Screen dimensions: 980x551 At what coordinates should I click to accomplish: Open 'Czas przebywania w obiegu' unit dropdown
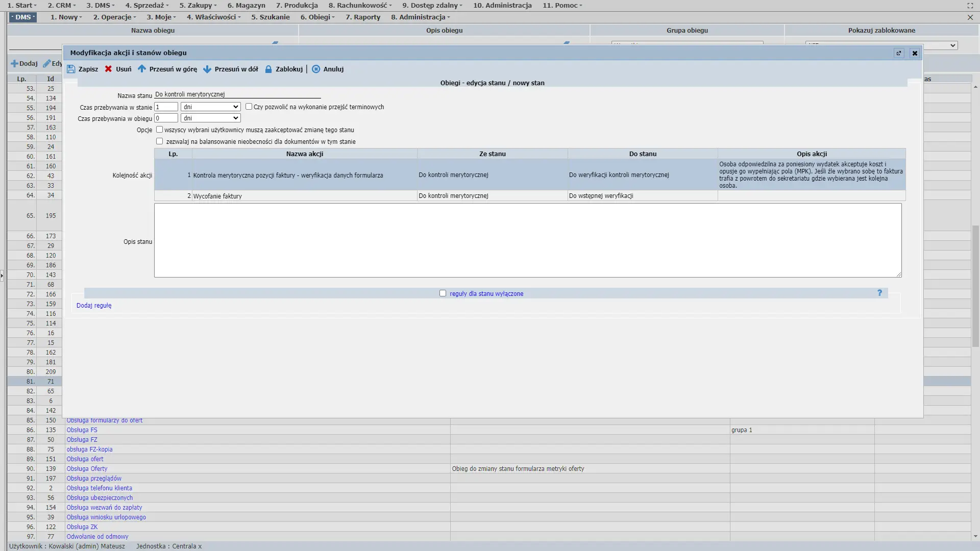pyautogui.click(x=210, y=118)
